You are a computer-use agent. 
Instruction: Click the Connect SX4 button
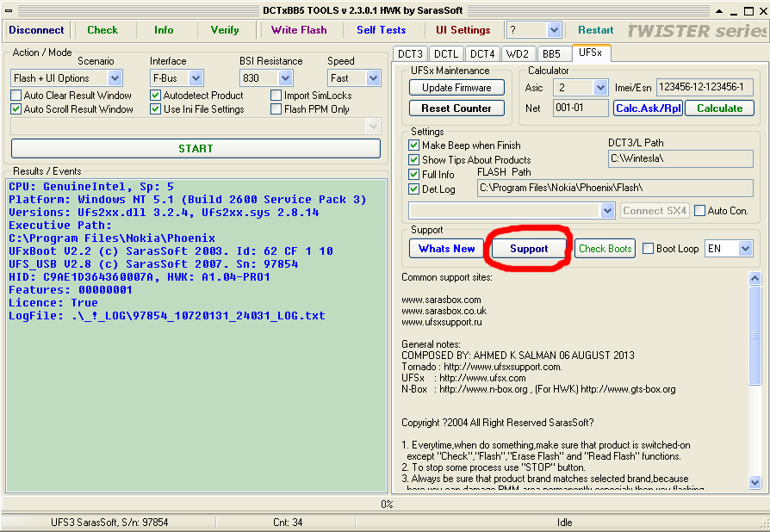655,211
